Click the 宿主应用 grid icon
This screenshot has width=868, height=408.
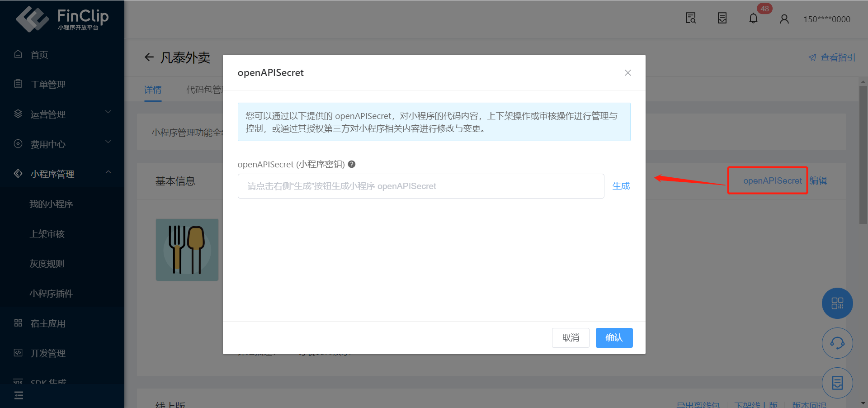pyautogui.click(x=18, y=323)
